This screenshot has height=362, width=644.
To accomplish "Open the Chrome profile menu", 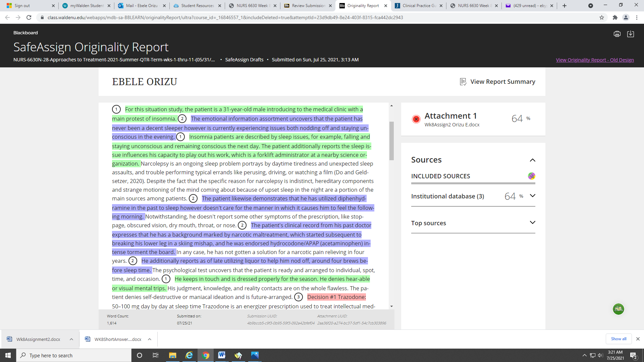I will (626, 17).
